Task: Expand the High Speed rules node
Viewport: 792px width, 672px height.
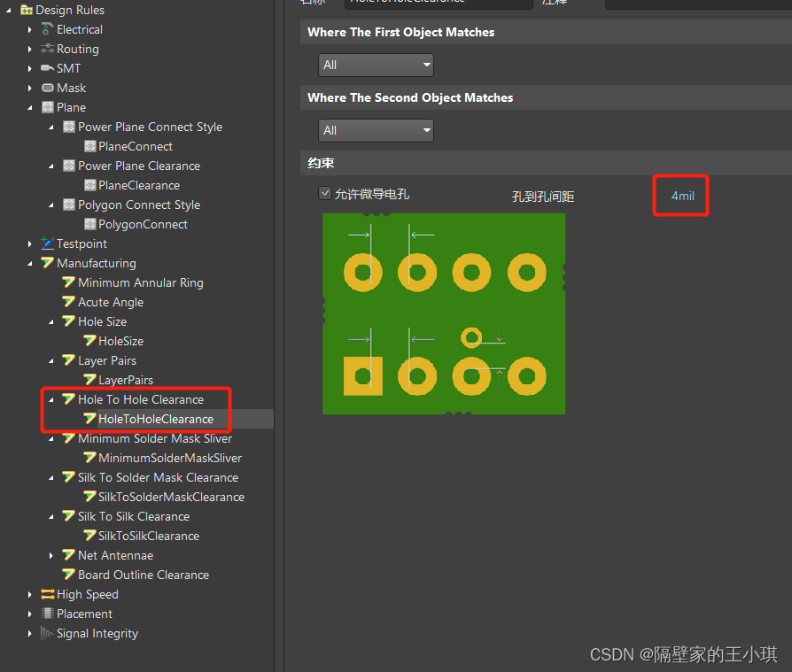Action: point(30,595)
